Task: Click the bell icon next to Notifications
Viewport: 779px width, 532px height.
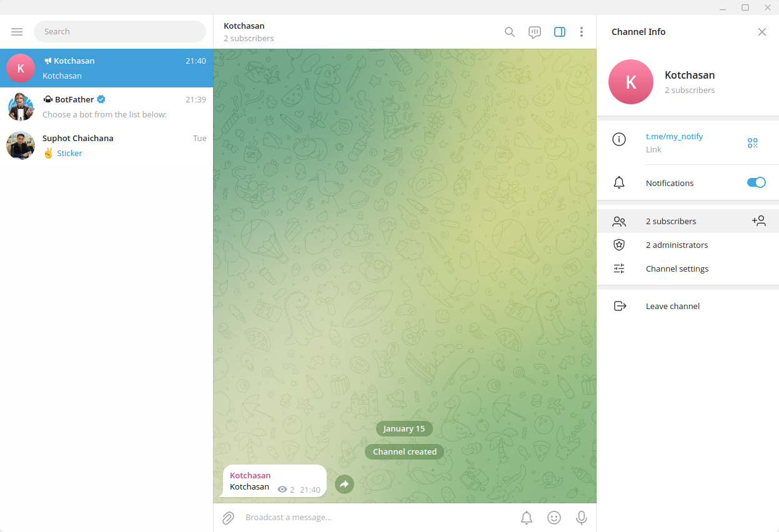Action: pos(619,183)
